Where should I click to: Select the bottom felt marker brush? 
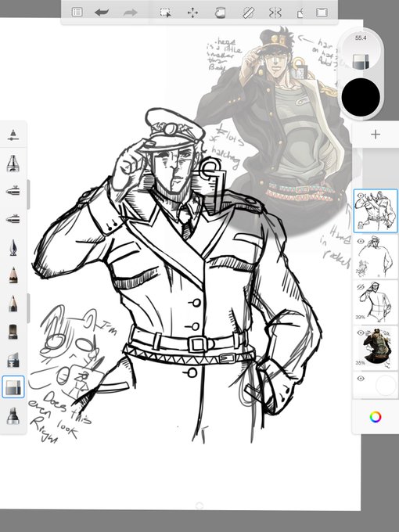(13, 415)
